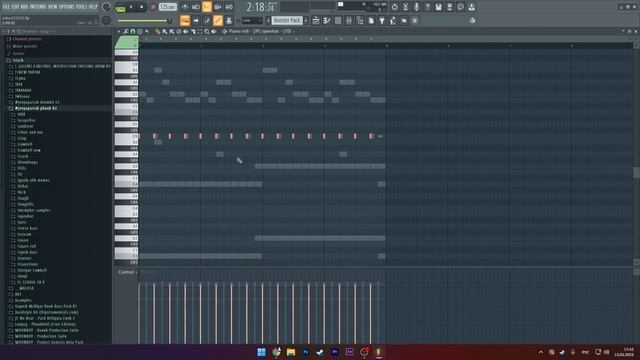Image resolution: width=640 pixels, height=360 pixels.
Task: Open the TOOLS menu
Action: pos(81,7)
